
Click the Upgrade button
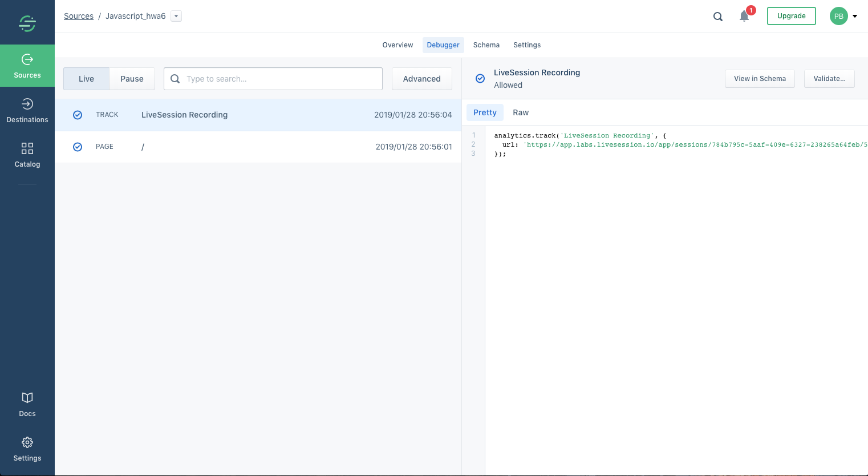(x=792, y=16)
